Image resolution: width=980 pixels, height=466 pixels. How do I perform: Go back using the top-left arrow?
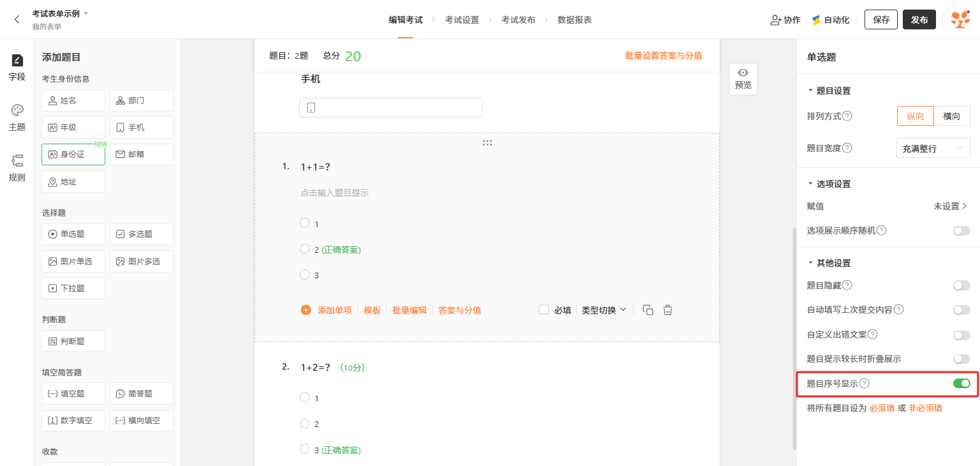point(17,20)
